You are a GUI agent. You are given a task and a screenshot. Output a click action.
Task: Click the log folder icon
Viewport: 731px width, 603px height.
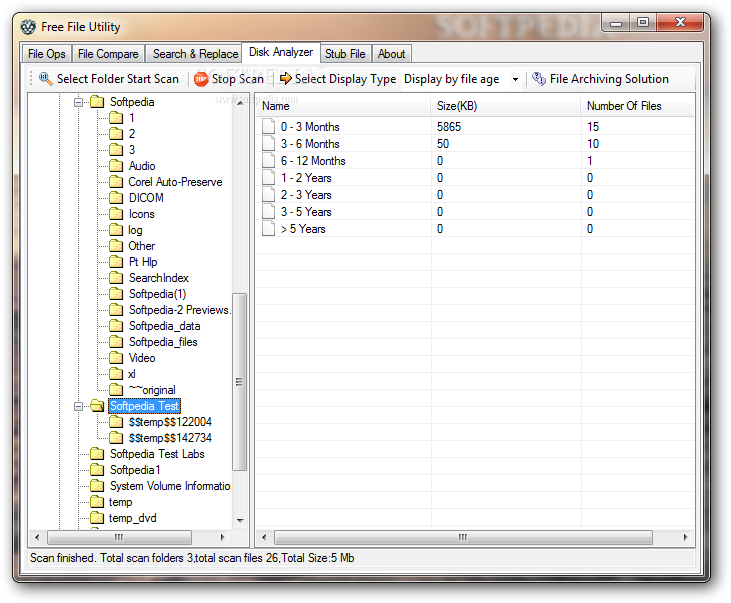pyautogui.click(x=116, y=230)
